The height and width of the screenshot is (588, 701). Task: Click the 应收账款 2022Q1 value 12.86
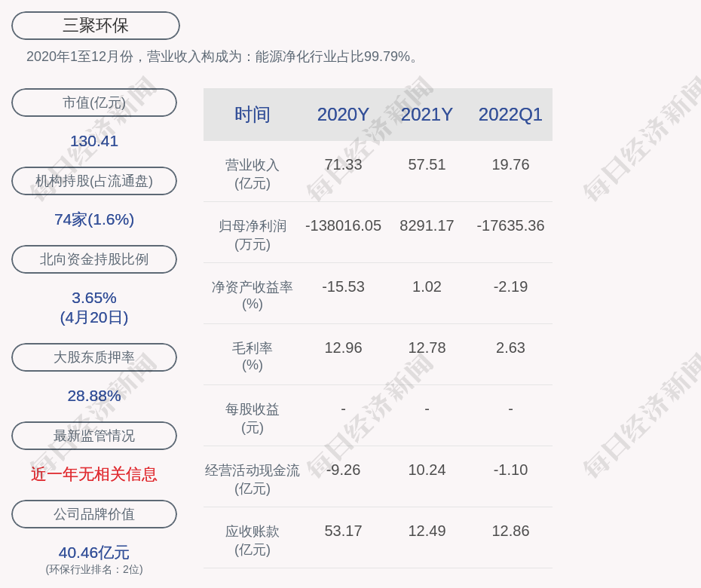pyautogui.click(x=510, y=531)
